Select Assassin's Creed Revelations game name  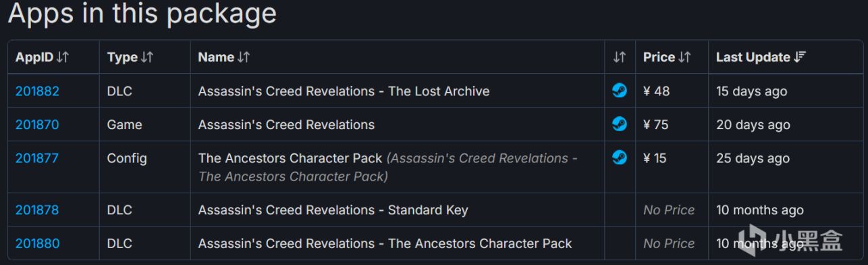tap(286, 125)
